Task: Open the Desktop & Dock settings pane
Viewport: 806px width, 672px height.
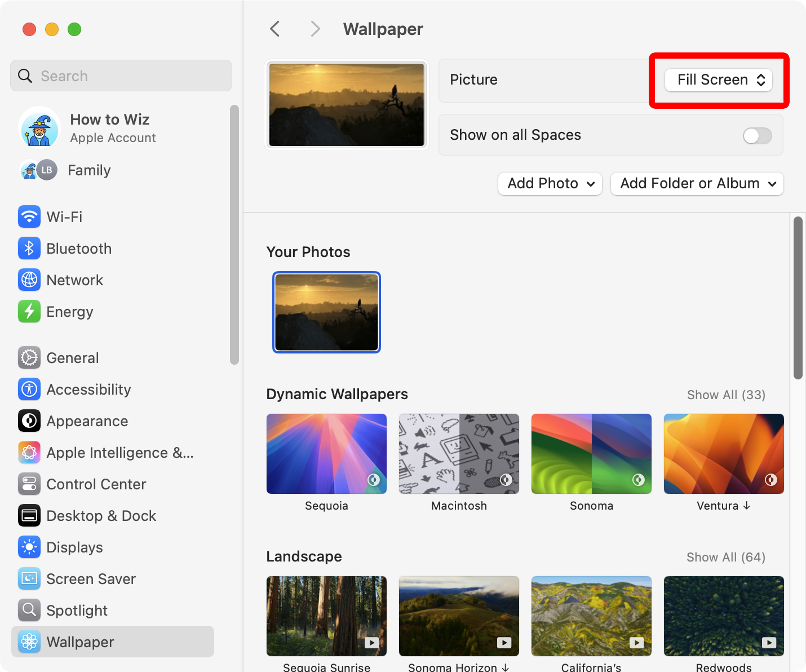Action: pyautogui.click(x=101, y=516)
